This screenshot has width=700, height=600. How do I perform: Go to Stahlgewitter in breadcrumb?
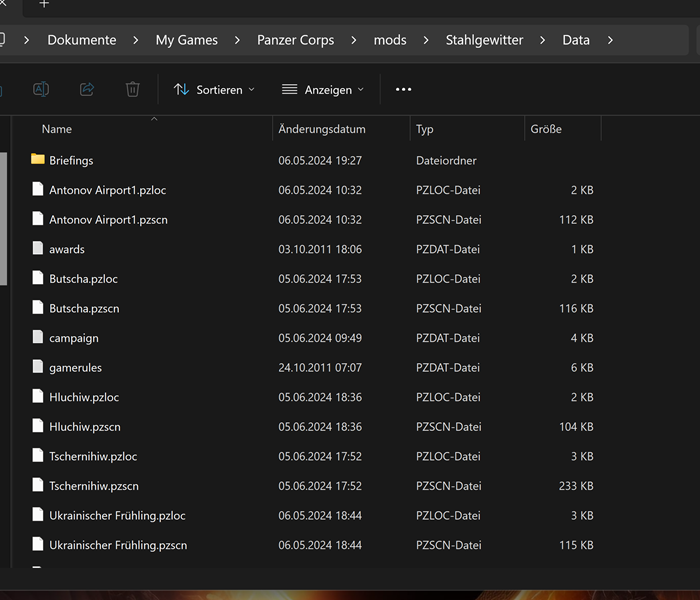(484, 40)
